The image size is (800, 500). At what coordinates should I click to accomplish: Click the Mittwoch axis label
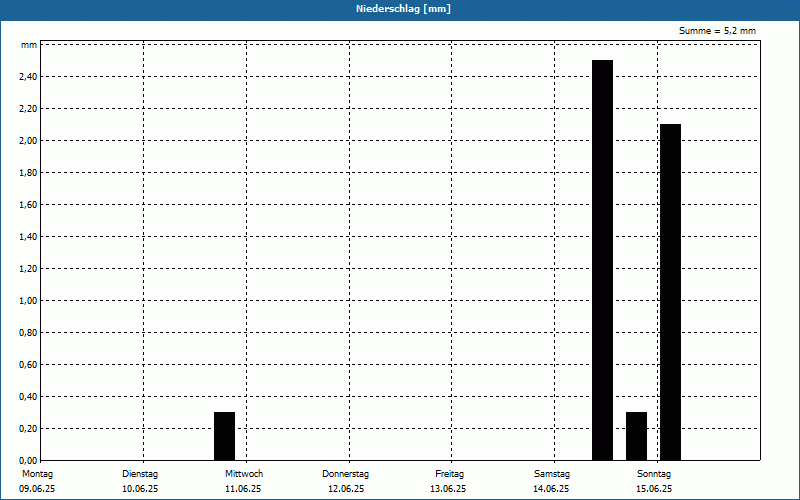point(244,474)
